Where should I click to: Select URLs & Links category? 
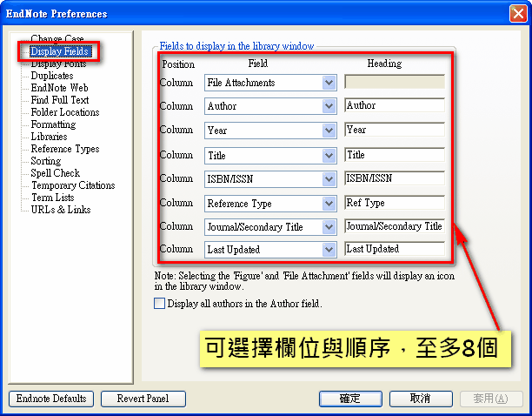(x=61, y=210)
